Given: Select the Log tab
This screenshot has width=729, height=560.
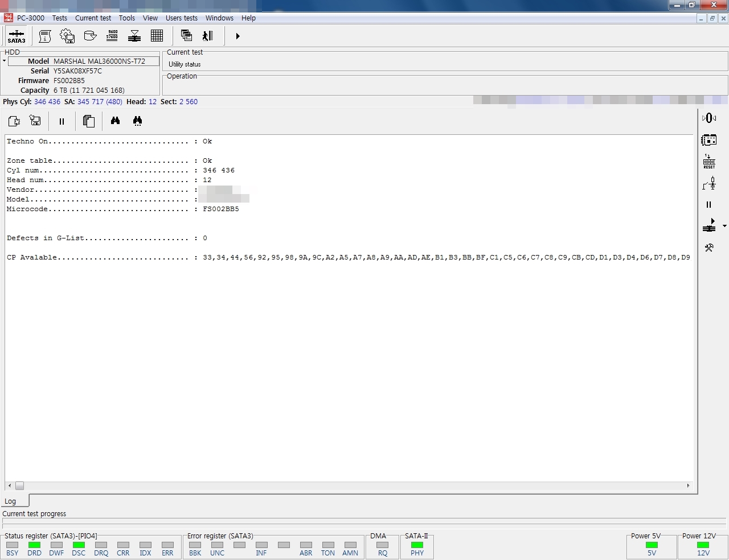Looking at the screenshot, I should [x=14, y=501].
